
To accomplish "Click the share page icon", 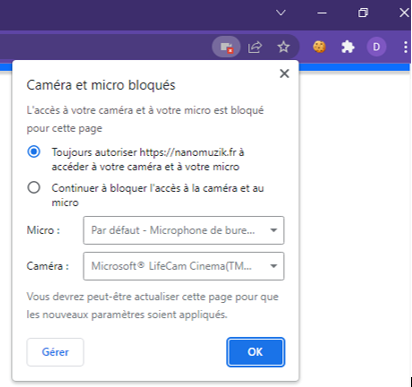I will point(255,47).
